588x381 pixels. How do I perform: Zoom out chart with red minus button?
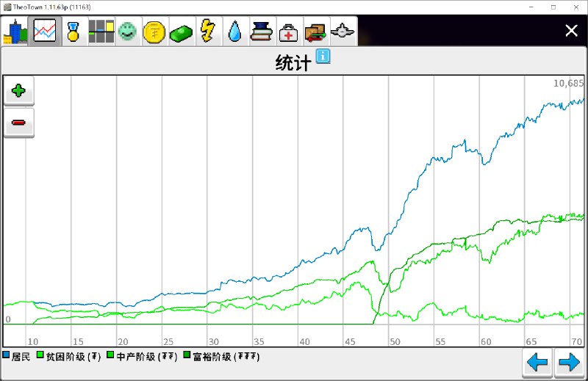coord(19,123)
